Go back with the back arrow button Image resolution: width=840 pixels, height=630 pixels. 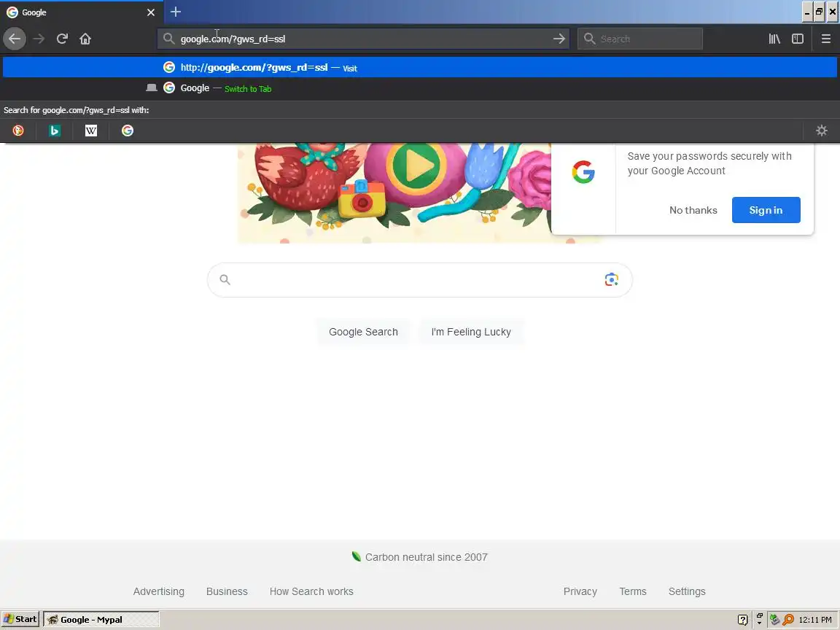pos(15,39)
